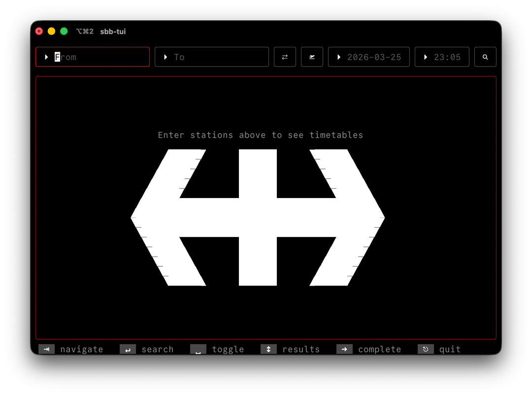Click the up-down arrows results icon
The image size is (532, 395).
[268, 349]
